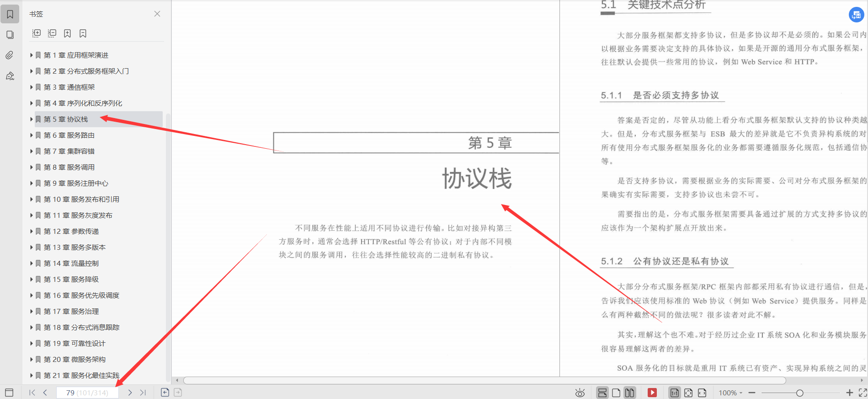Jump to 第 10 章 服务发布和引用
Screen dimensions: 868x399
(81, 199)
